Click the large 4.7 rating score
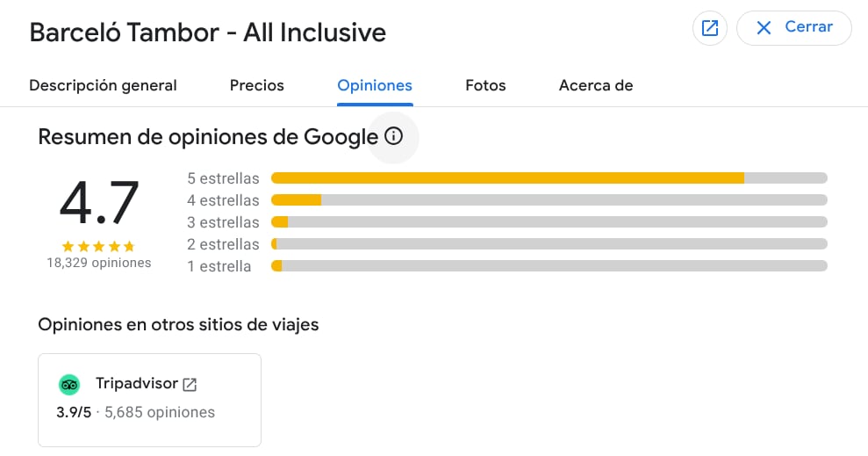Screen dimensions: 868x456 [98, 203]
